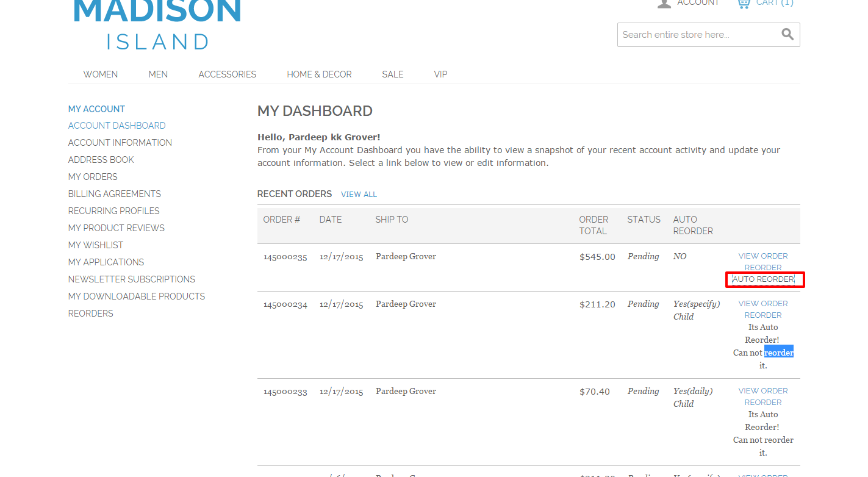868x477 pixels.
Task: Reorder order 145000235
Action: point(763,268)
